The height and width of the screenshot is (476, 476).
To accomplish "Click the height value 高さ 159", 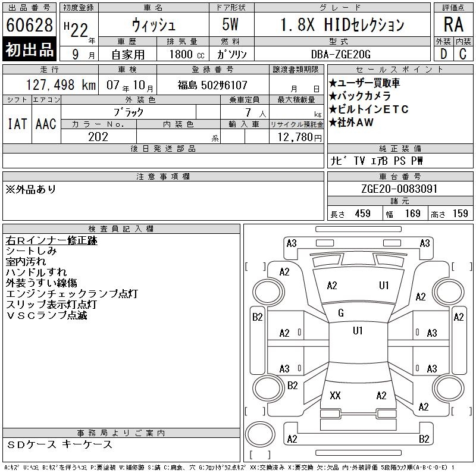I will click(x=449, y=214).
